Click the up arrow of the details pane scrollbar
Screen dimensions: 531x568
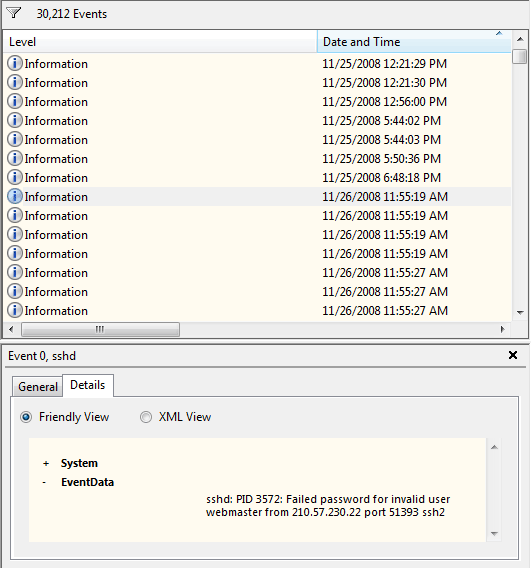[494, 447]
